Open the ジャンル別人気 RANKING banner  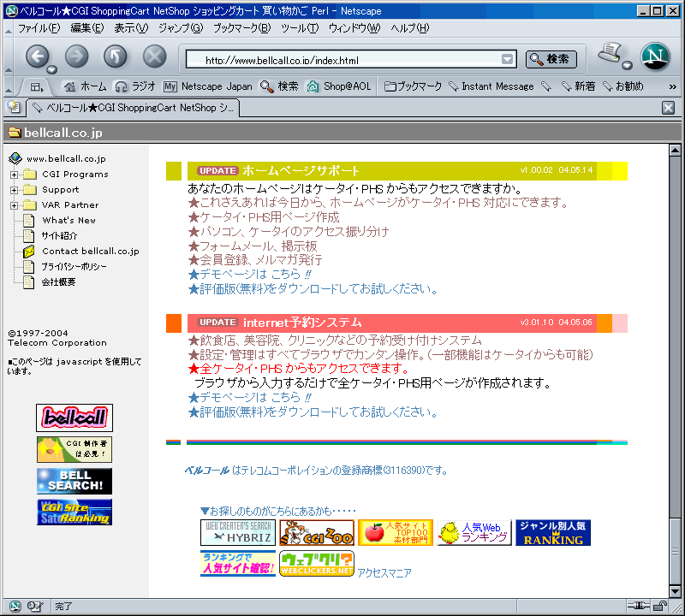coord(553,532)
